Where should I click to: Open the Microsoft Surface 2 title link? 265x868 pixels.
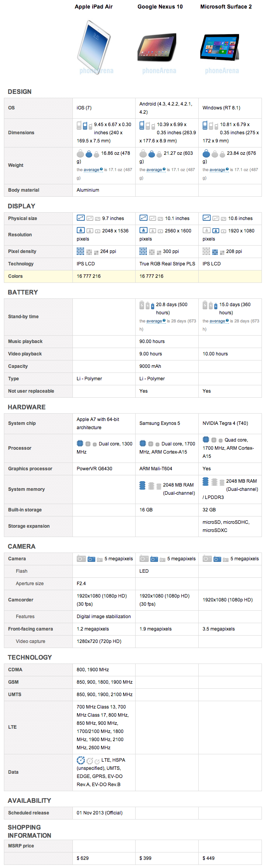226,7
